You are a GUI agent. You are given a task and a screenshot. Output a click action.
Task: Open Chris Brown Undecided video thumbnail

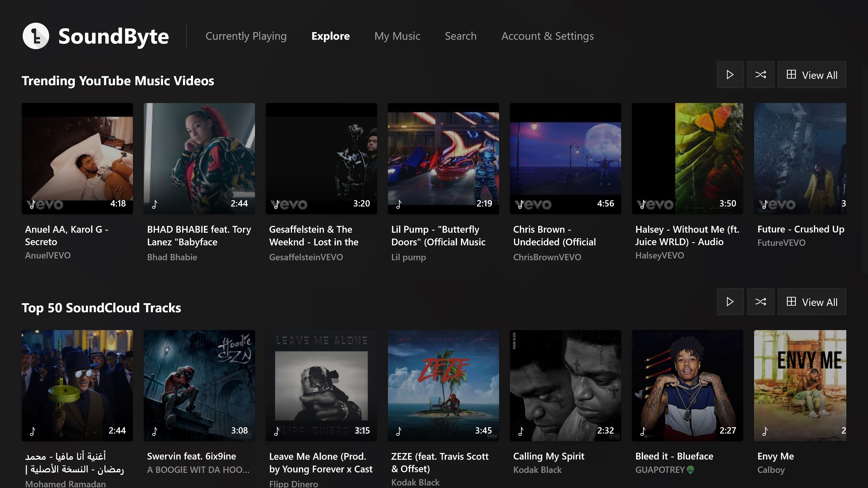565,158
